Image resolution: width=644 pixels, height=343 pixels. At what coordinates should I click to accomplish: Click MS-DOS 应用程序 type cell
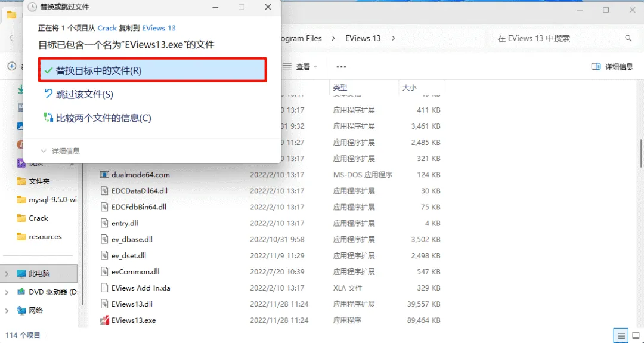tap(363, 175)
